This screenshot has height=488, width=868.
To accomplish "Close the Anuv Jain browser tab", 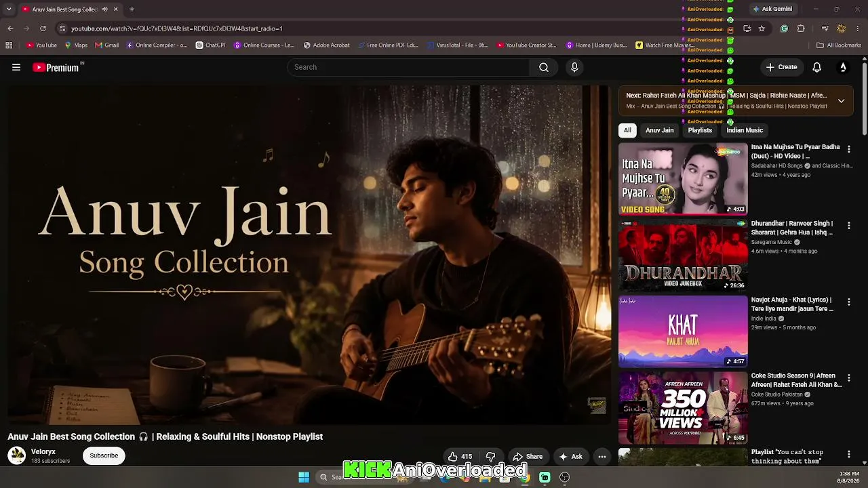I will [116, 9].
